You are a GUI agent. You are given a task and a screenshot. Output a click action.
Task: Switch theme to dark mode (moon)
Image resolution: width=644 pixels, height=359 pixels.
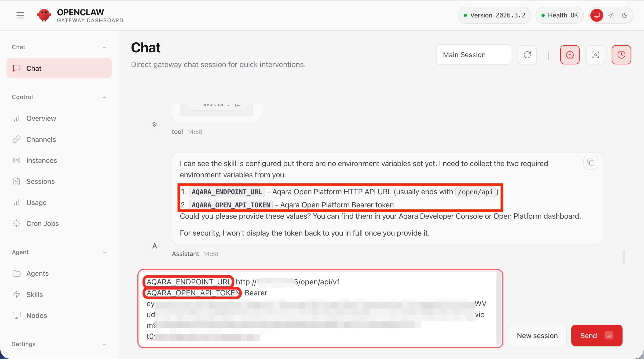pos(625,15)
